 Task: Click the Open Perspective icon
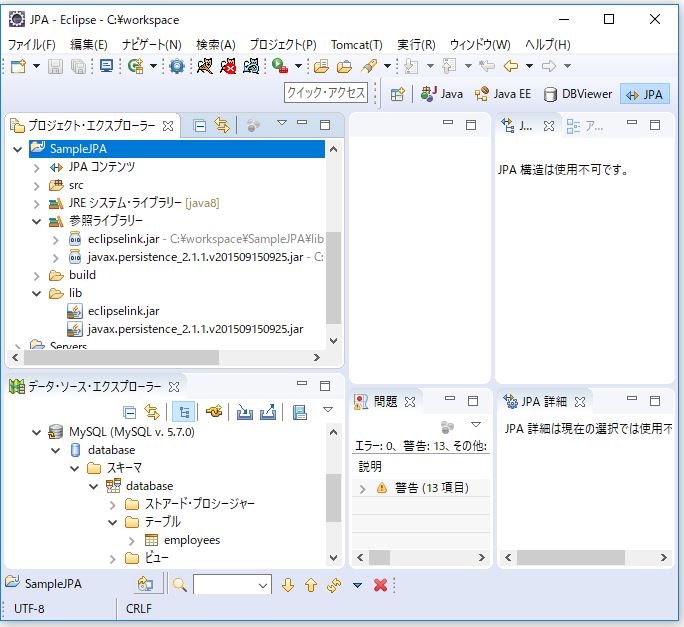point(398,94)
